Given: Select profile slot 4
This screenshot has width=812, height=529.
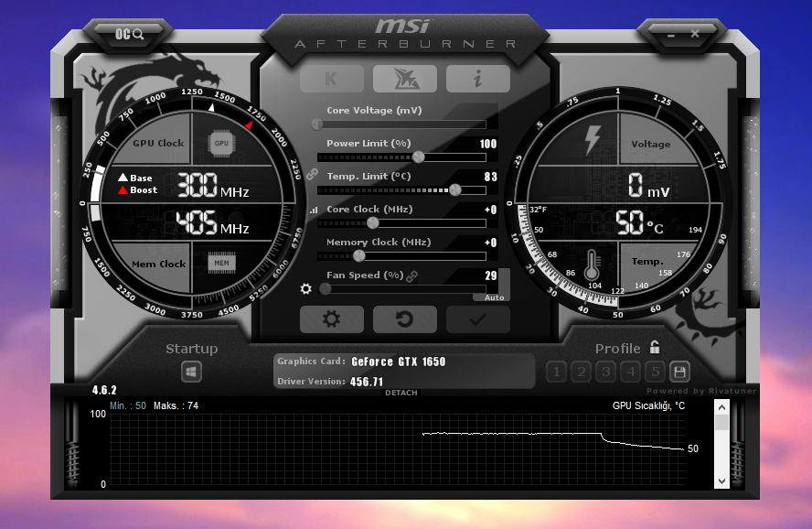Looking at the screenshot, I should pos(631,372).
